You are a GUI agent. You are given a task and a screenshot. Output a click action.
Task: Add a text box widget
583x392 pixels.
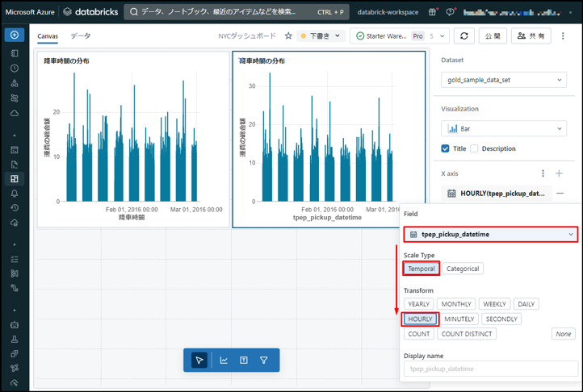pos(244,361)
